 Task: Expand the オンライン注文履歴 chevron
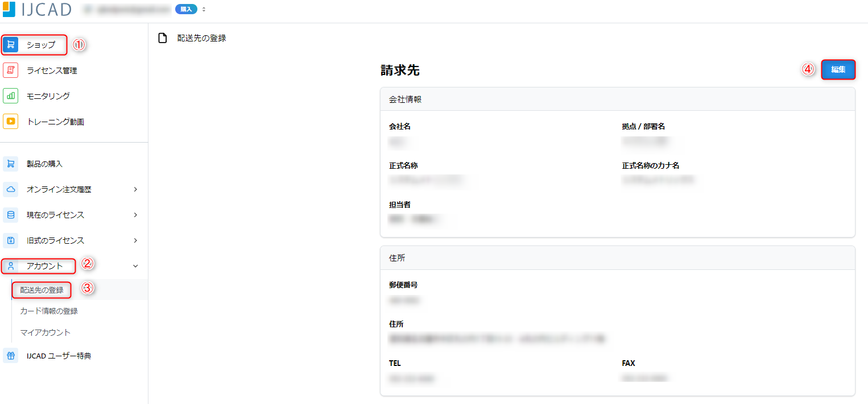coord(135,189)
